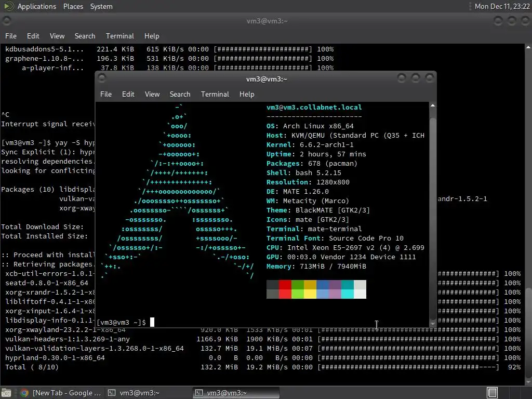Click the vulkan-validation-layers-1.3.268.0-1-x86_64 line

coord(263,349)
